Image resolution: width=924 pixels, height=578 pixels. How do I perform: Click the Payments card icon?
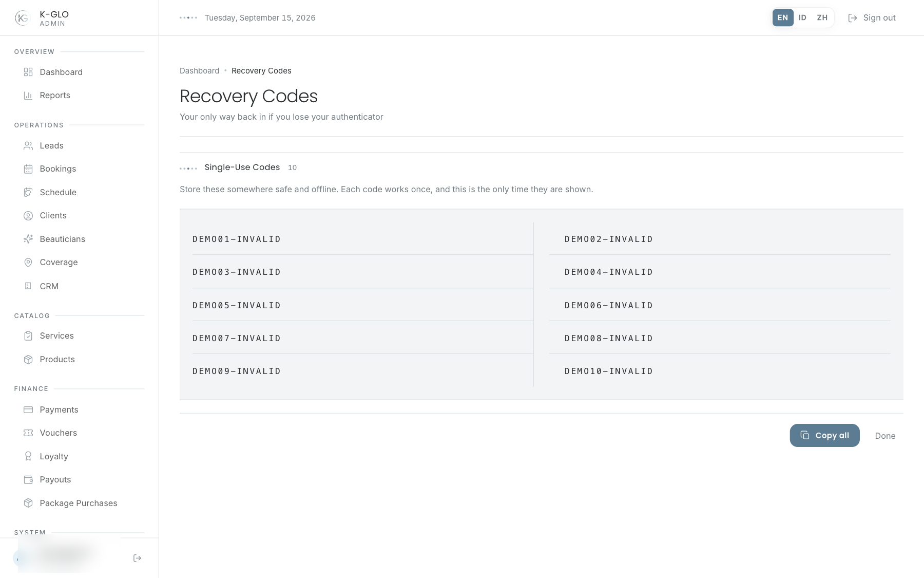(x=28, y=410)
